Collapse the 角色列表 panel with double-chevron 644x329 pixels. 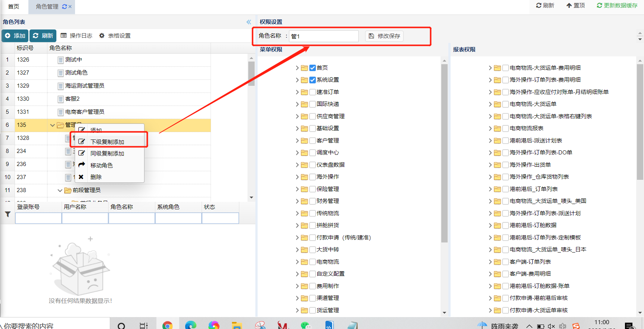click(249, 22)
